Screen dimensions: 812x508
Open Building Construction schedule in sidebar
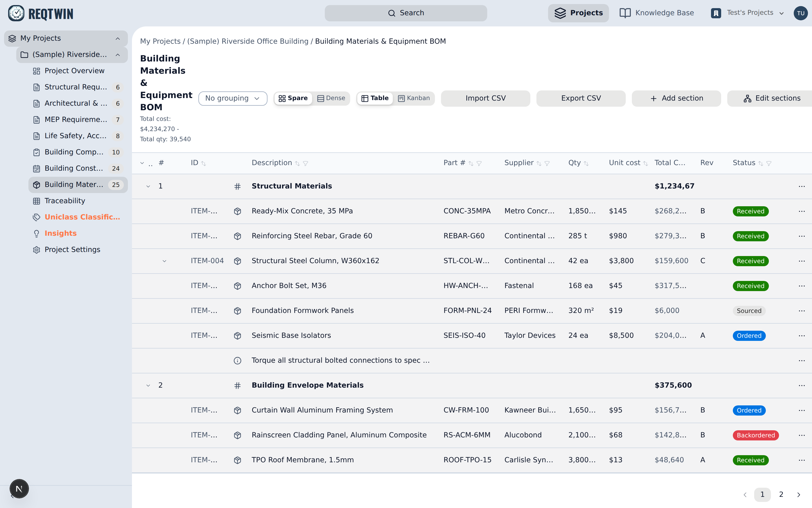click(78, 168)
